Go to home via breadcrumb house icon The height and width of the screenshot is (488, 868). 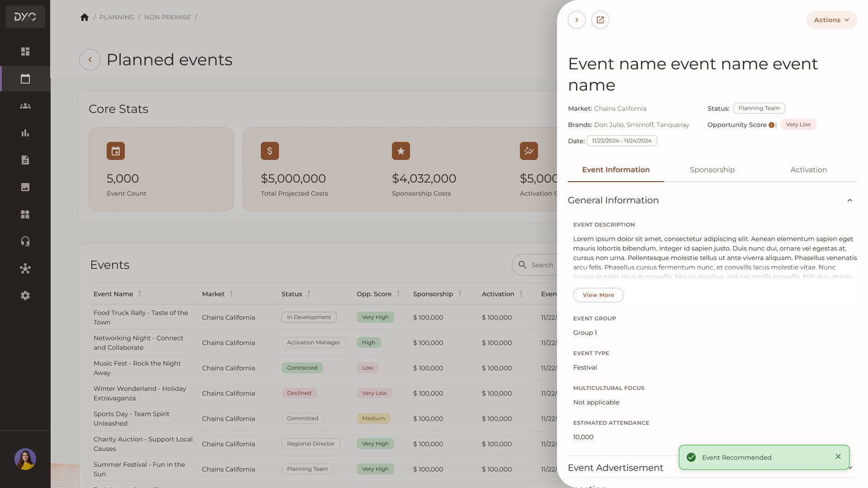[x=84, y=17]
